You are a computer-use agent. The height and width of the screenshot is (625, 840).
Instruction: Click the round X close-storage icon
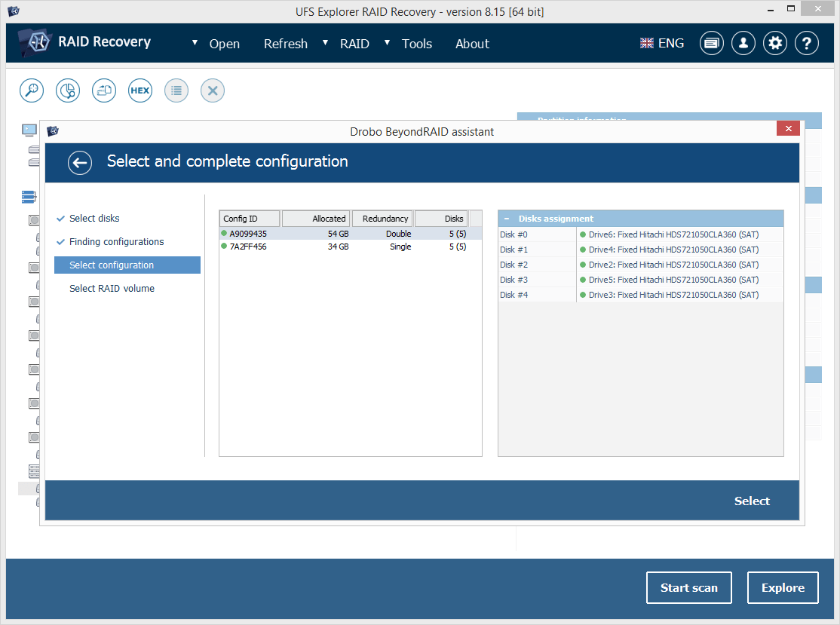pyautogui.click(x=213, y=90)
